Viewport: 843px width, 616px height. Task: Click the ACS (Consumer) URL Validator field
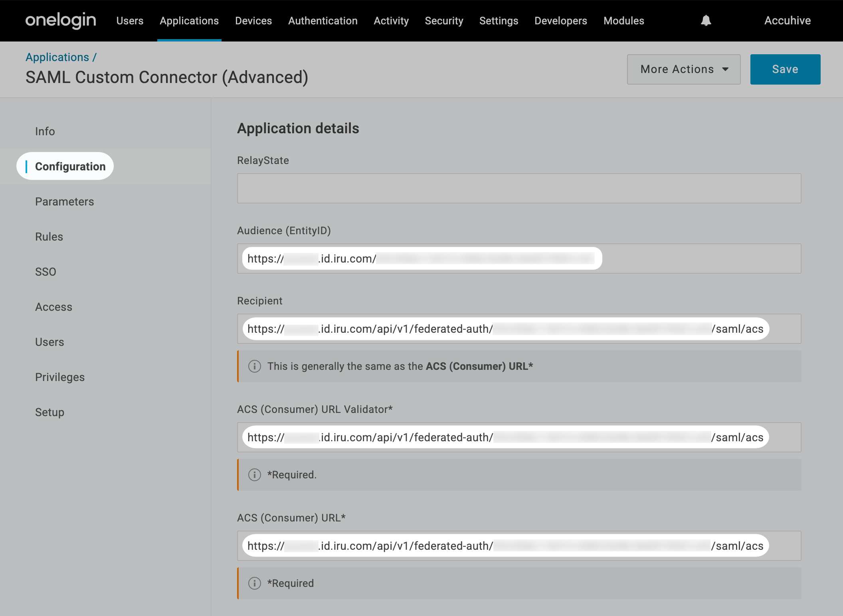click(519, 437)
